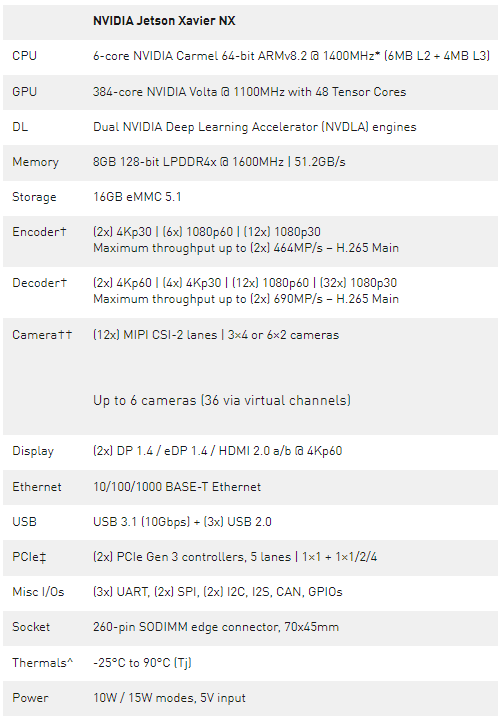498x716 pixels.
Task: Select the GPU row label
Action: point(25,92)
